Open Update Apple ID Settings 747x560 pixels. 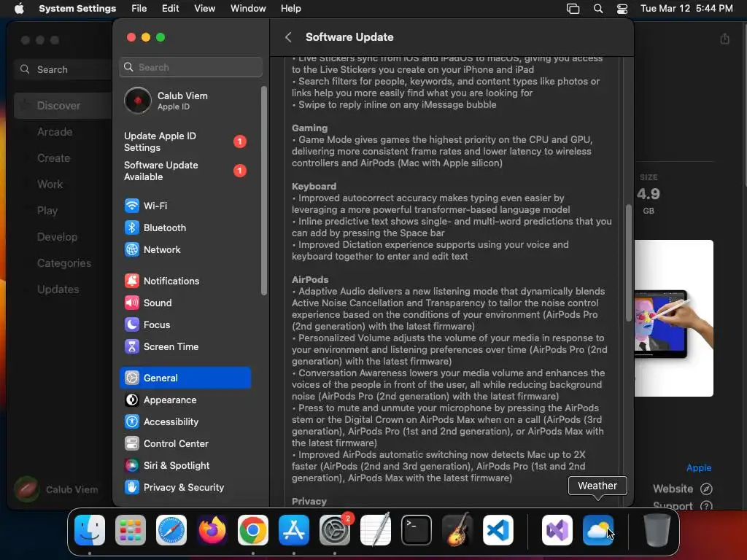(x=185, y=142)
